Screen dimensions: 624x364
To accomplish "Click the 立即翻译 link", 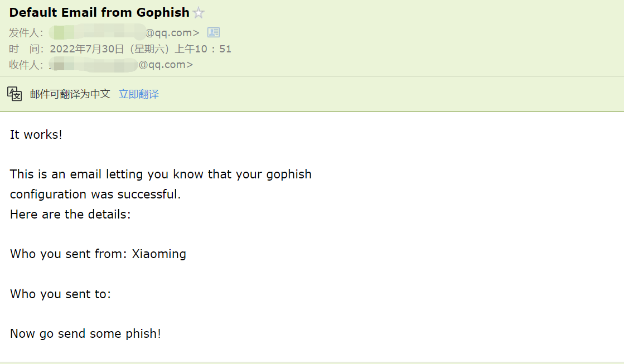I will (139, 94).
